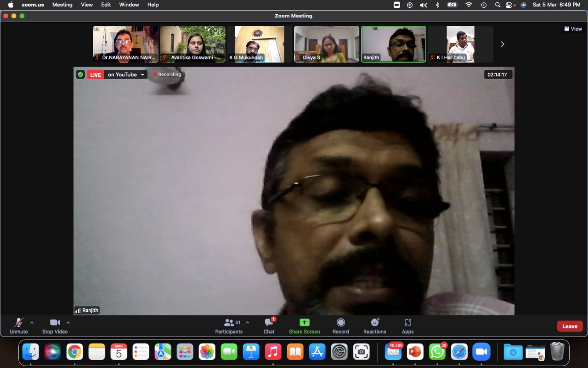Image resolution: width=588 pixels, height=368 pixels.
Task: Open WhatsApp from the Dock
Action: point(437,352)
